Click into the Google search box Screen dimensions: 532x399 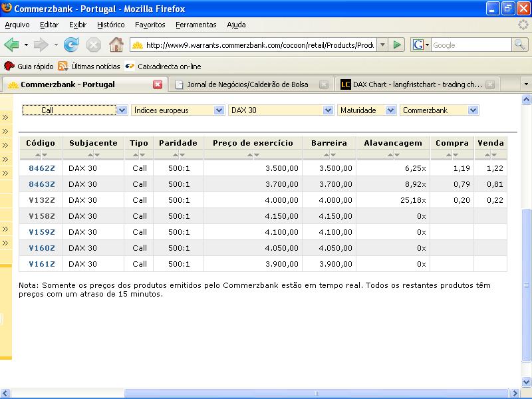471,45
